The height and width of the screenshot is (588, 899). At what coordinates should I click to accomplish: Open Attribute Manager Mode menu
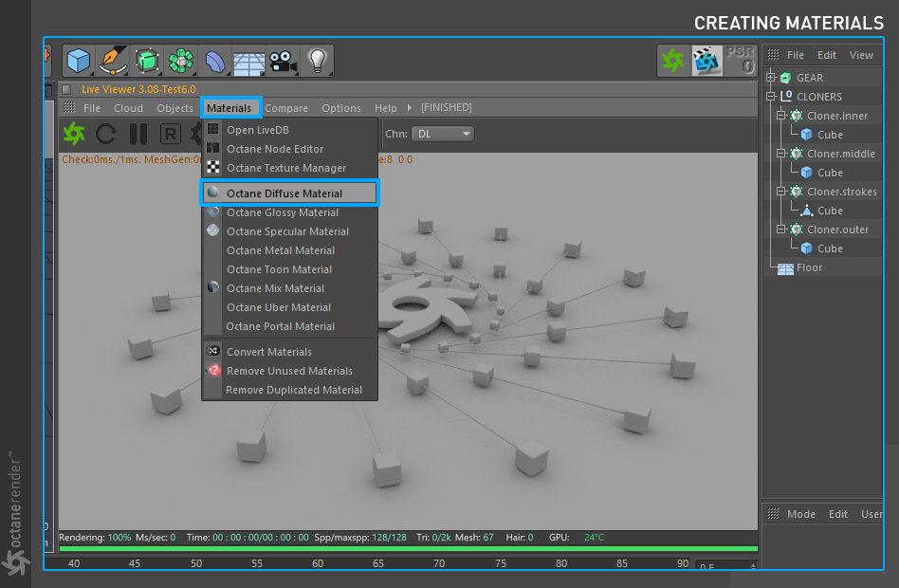(x=801, y=514)
